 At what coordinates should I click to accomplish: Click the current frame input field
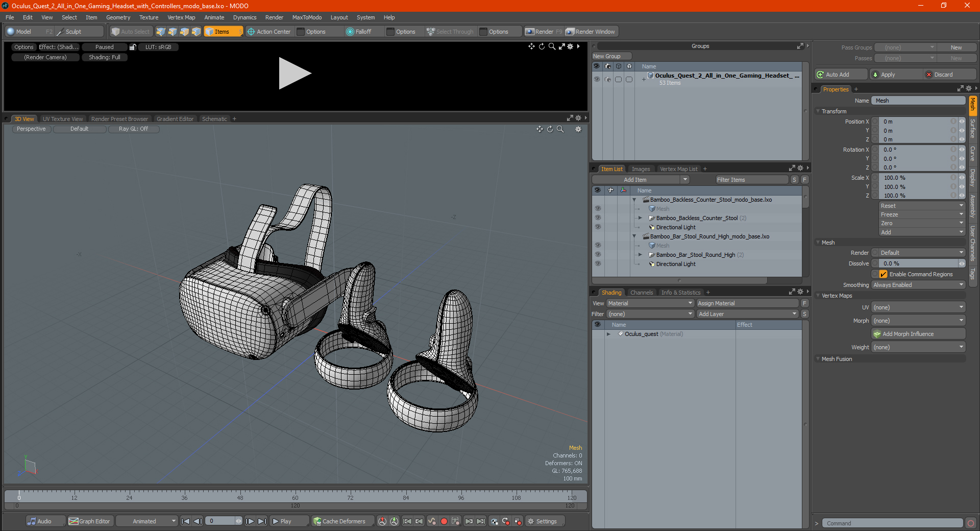tap(222, 521)
